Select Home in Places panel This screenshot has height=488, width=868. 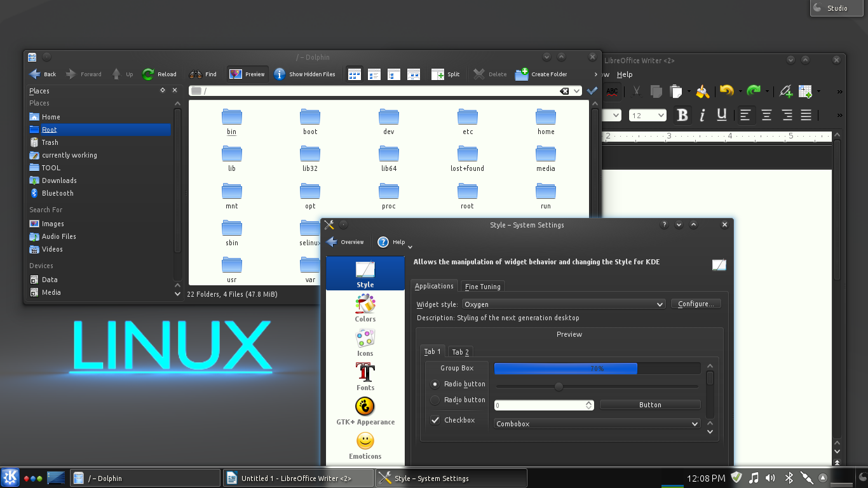(x=100, y=117)
